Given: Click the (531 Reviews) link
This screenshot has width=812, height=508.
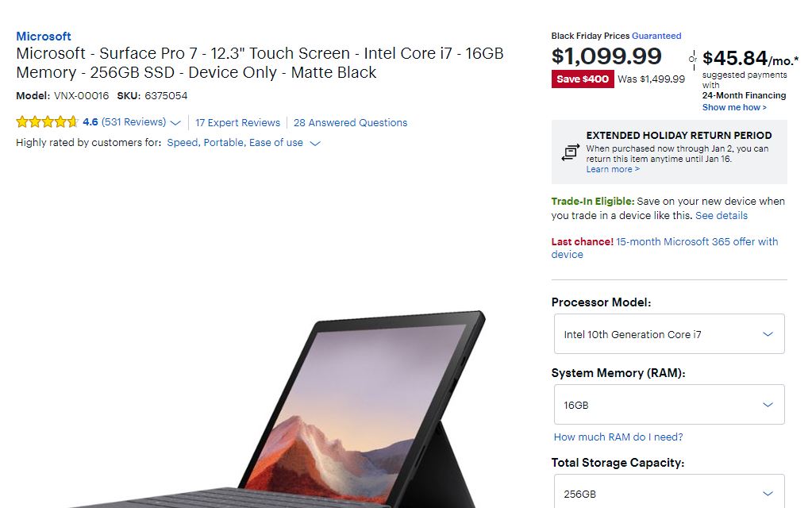Looking at the screenshot, I should (133, 122).
